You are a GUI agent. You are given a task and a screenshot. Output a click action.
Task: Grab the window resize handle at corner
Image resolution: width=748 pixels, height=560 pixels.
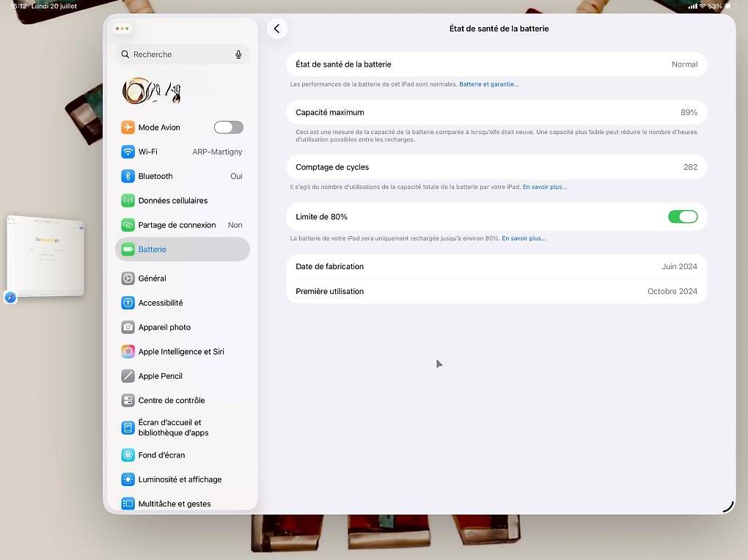[x=728, y=506]
